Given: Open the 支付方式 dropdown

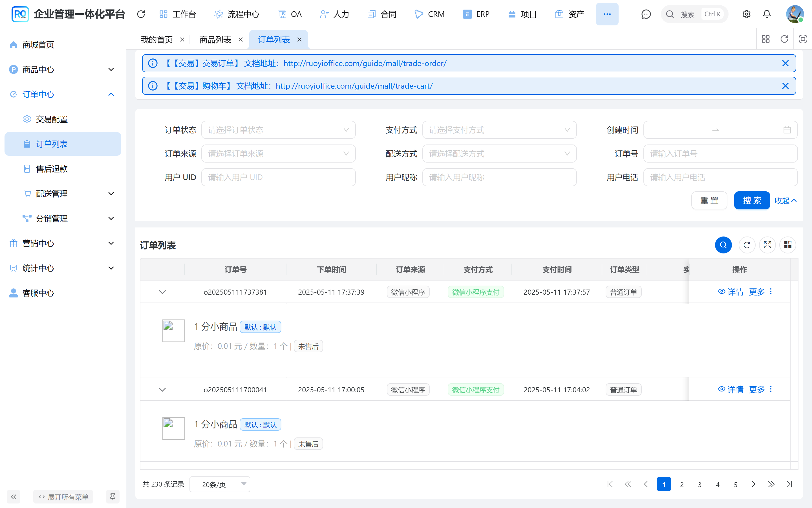Looking at the screenshot, I should (499, 130).
